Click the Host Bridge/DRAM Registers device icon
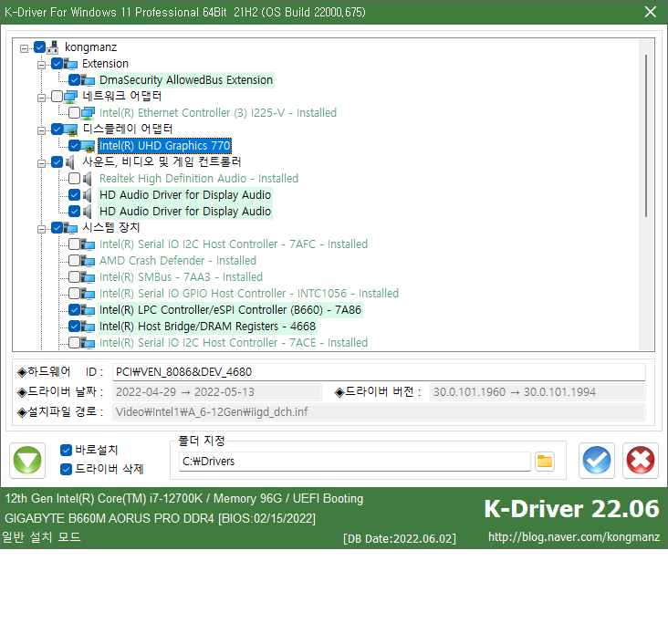Image resolution: width=668 pixels, height=644 pixels. pos(88,327)
